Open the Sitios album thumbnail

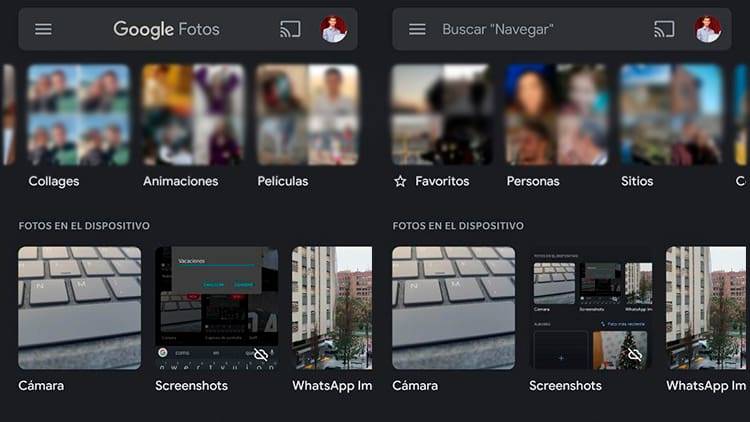pos(670,115)
